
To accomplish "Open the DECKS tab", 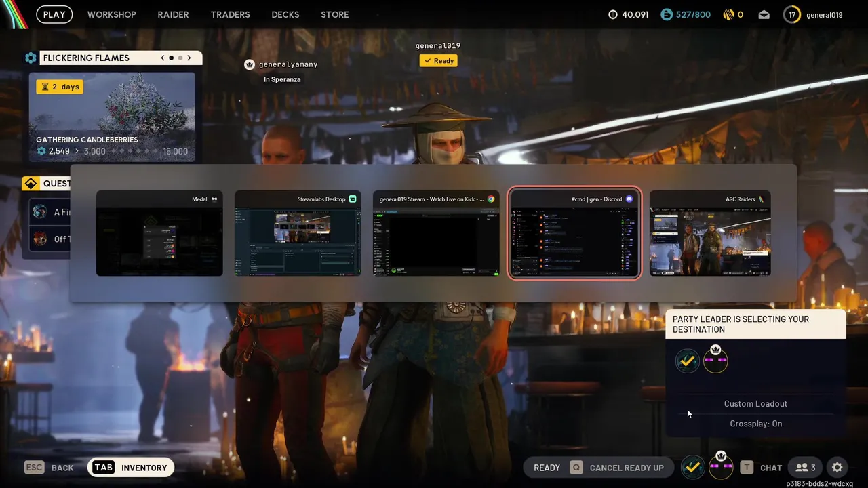I will 285,14.
